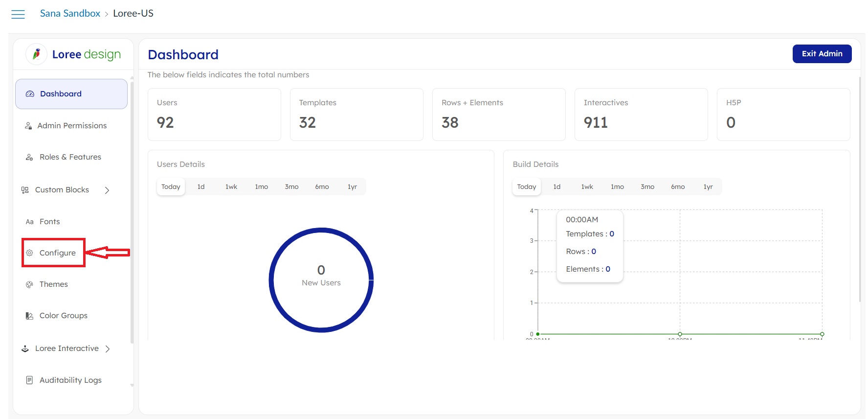Image resolution: width=868 pixels, height=419 pixels.
Task: Select 1yr range in Users Details
Action: point(352,187)
